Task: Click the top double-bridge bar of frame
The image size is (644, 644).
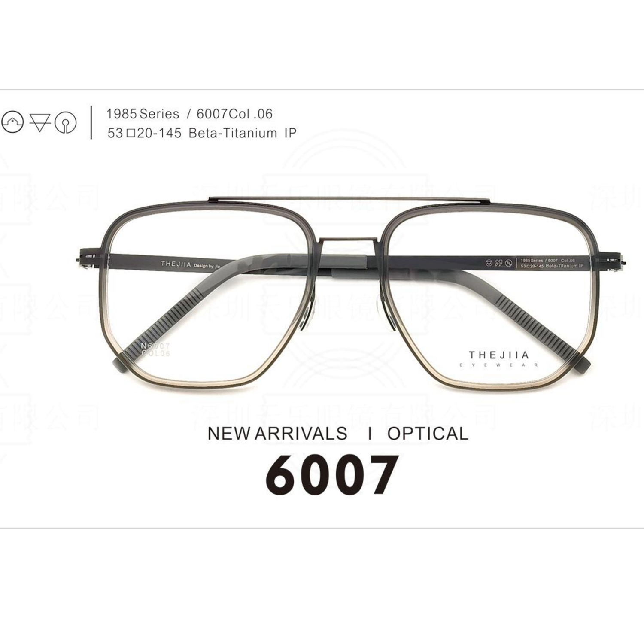Action: [x=349, y=200]
